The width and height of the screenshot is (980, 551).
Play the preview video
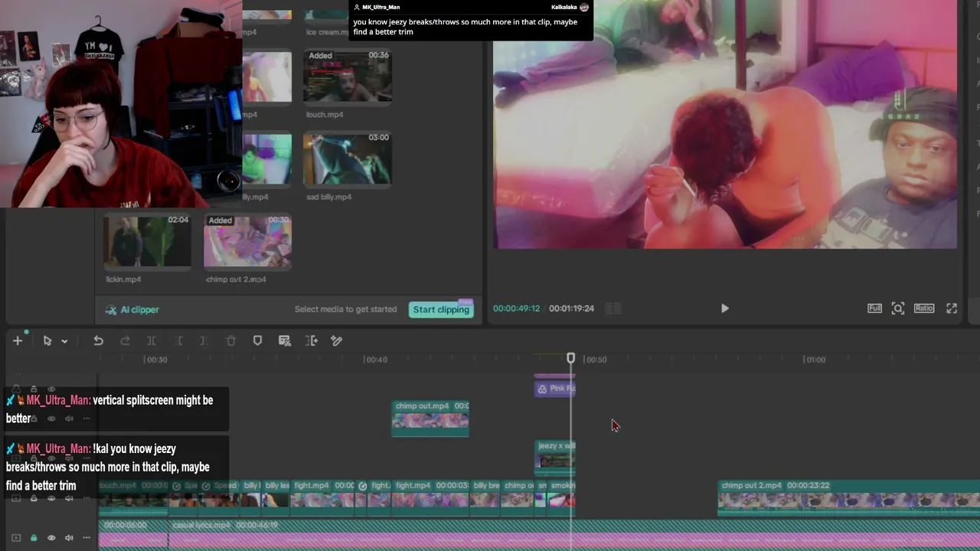click(724, 308)
